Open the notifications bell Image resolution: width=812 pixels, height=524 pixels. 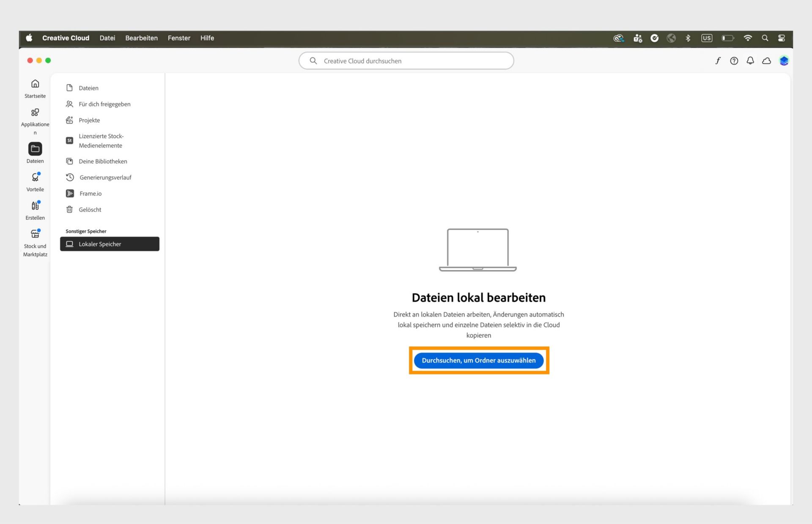click(750, 61)
